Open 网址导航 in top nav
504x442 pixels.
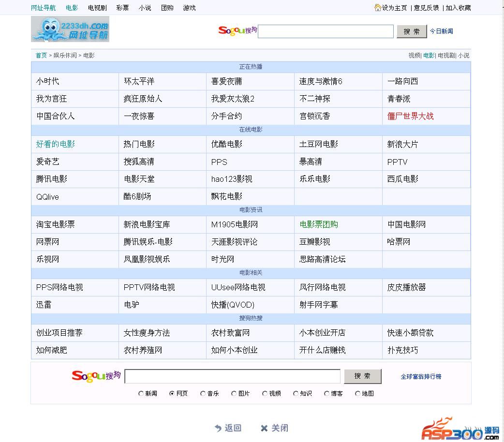tap(44, 8)
